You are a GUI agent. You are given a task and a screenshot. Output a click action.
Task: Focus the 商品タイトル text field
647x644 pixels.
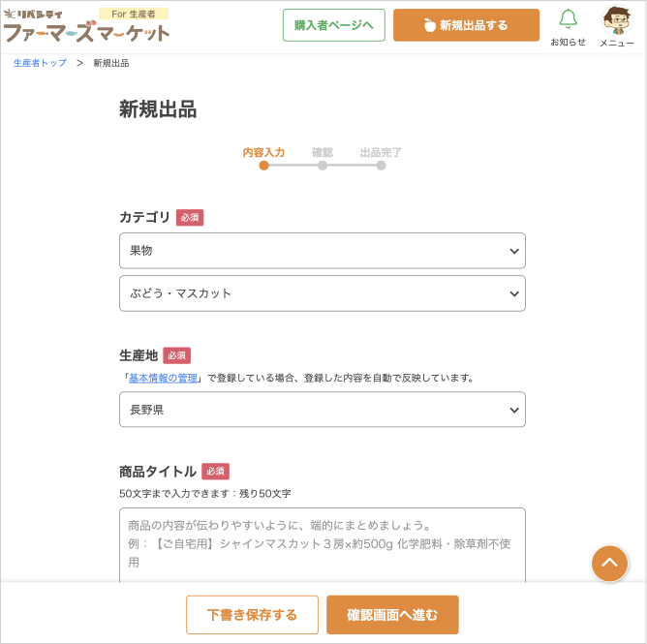(322, 544)
